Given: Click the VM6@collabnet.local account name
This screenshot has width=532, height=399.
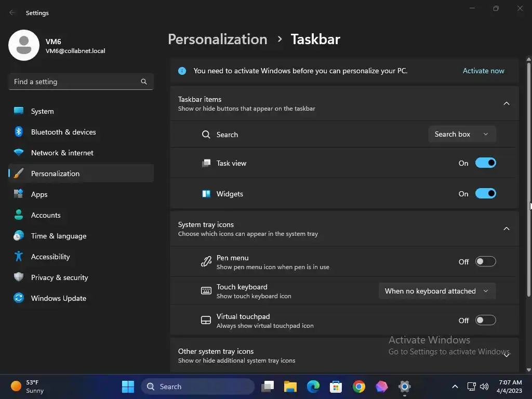Looking at the screenshot, I should [75, 51].
